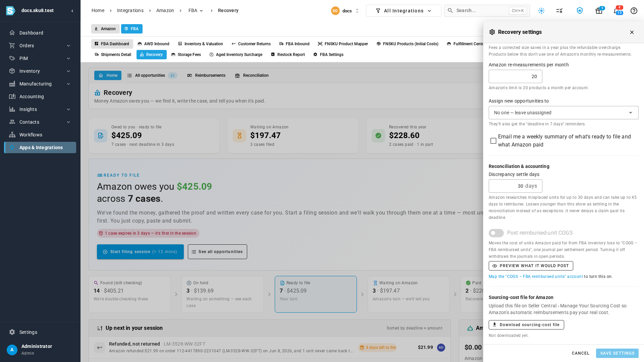Toggle Post reimbursed-unit COGS switch
The image size is (644, 362).
[x=496, y=233]
